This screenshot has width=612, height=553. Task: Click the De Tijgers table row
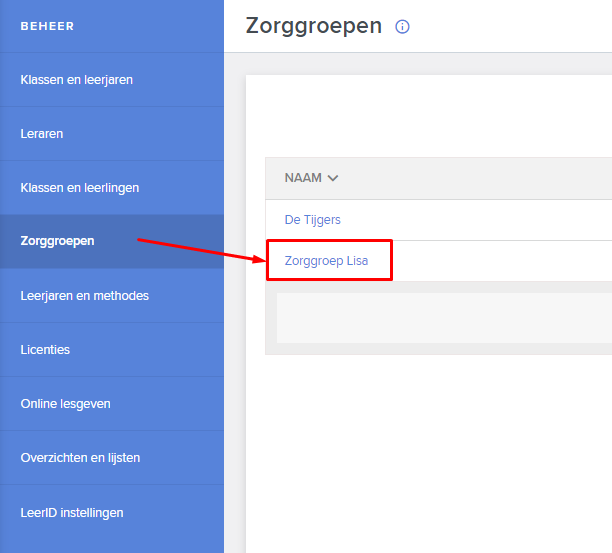[439, 220]
